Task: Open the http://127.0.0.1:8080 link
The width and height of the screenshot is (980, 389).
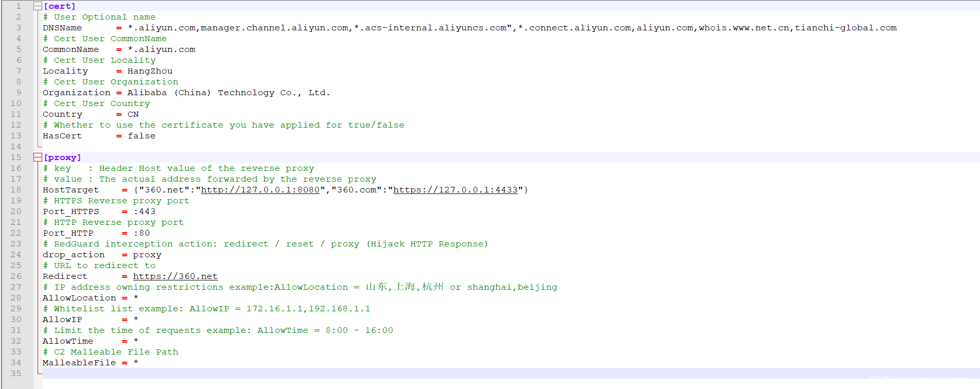Action: click(260, 190)
